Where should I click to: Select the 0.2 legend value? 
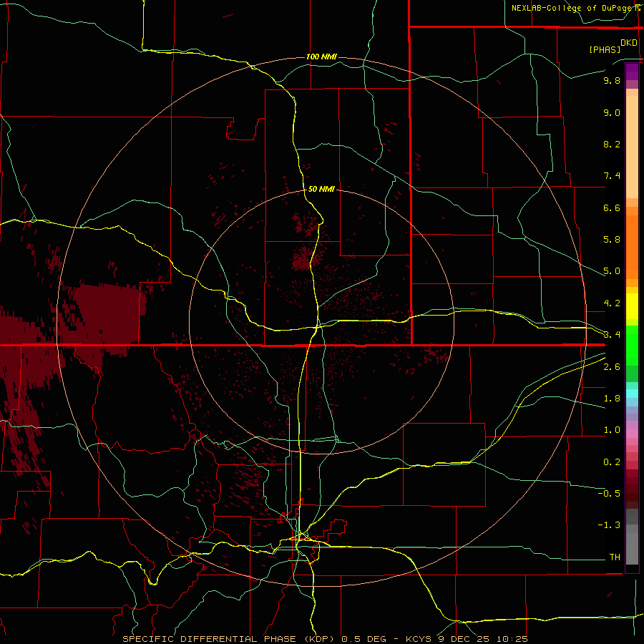[x=612, y=462]
